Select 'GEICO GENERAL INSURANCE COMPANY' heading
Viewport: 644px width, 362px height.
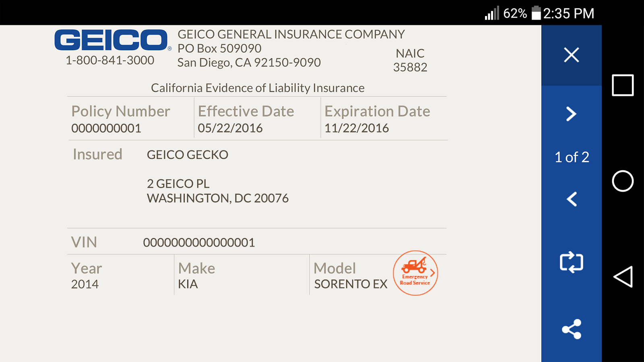coord(291,34)
